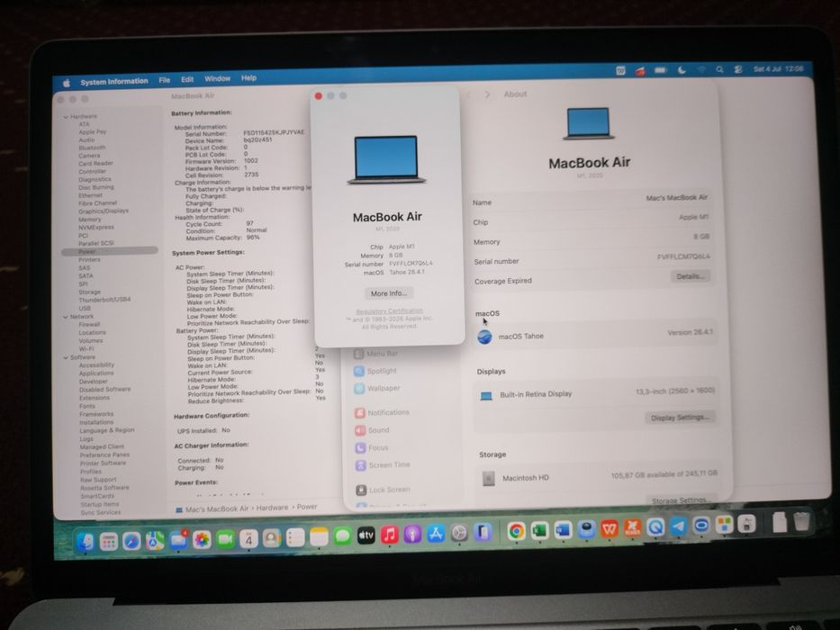Open Notes from the Dock
Viewport: 840px width, 630px height.
coord(319,536)
